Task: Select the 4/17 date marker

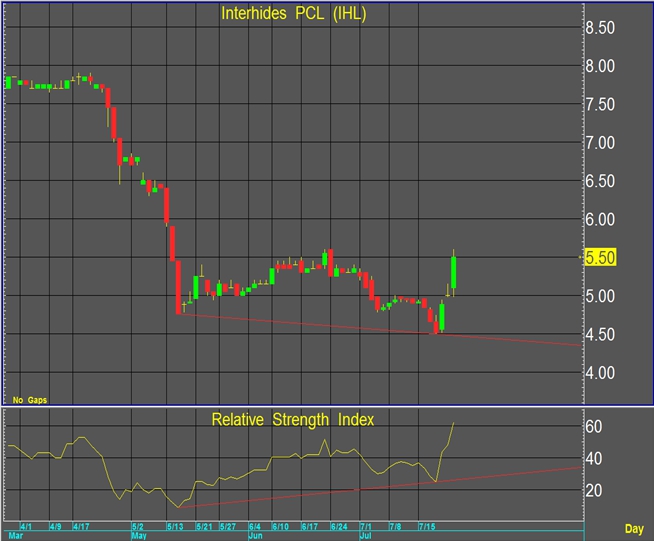Action: tap(81, 526)
